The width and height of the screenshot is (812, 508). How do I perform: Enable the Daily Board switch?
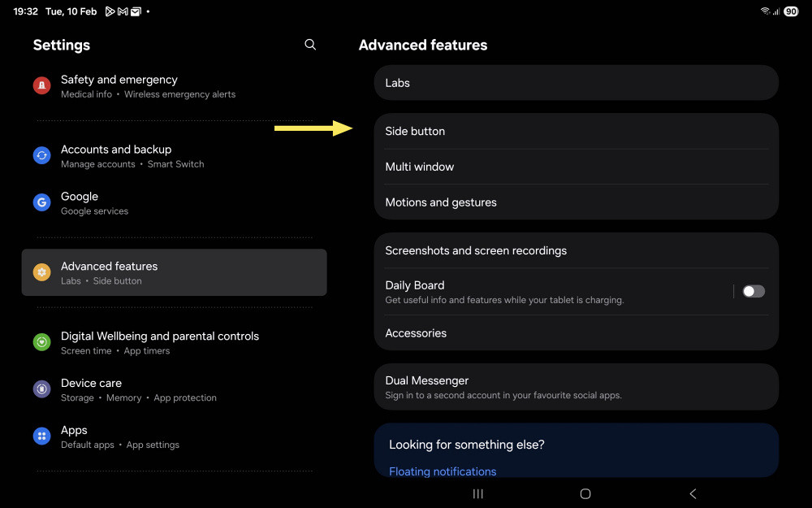pyautogui.click(x=754, y=291)
